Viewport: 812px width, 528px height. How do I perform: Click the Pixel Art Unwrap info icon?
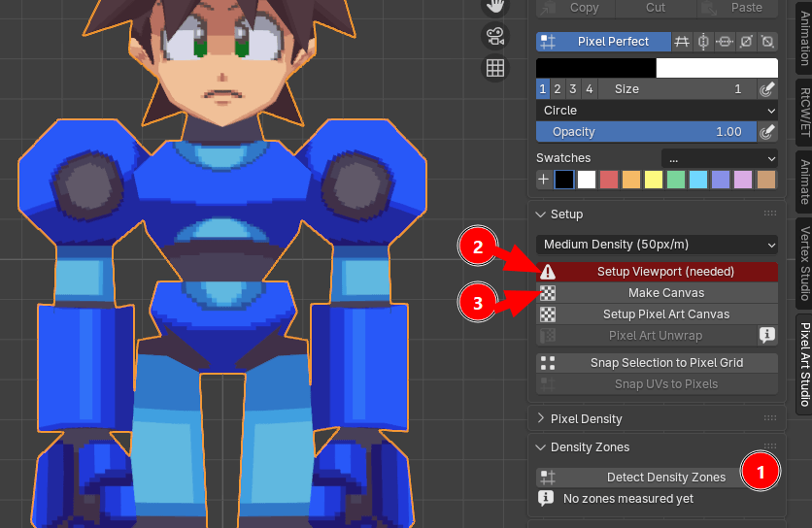[x=767, y=335]
